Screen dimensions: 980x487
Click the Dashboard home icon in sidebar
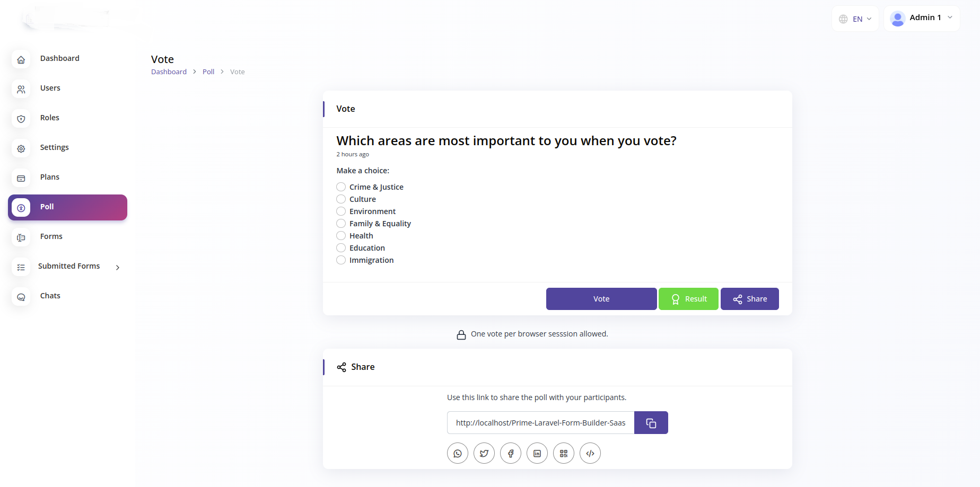pyautogui.click(x=21, y=59)
